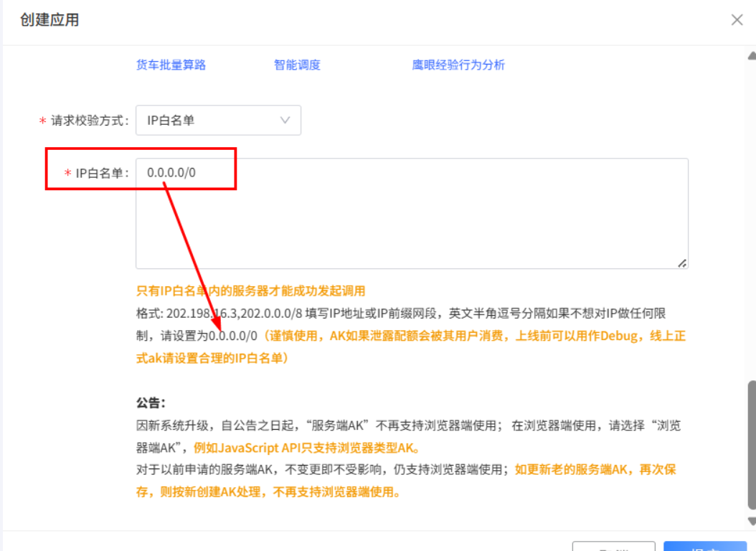Image resolution: width=756 pixels, height=551 pixels.
Task: Click the chevron arrow in 请求校验方式 selector
Action: click(x=285, y=121)
